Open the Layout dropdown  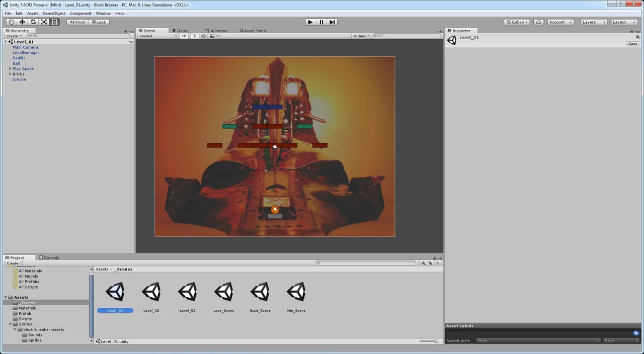(x=624, y=22)
